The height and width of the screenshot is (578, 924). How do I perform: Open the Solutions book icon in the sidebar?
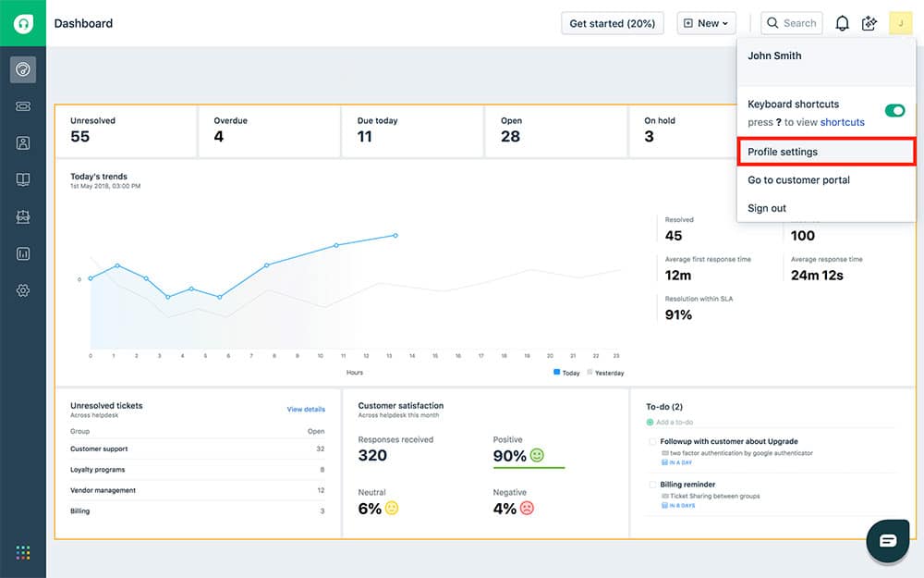23,179
